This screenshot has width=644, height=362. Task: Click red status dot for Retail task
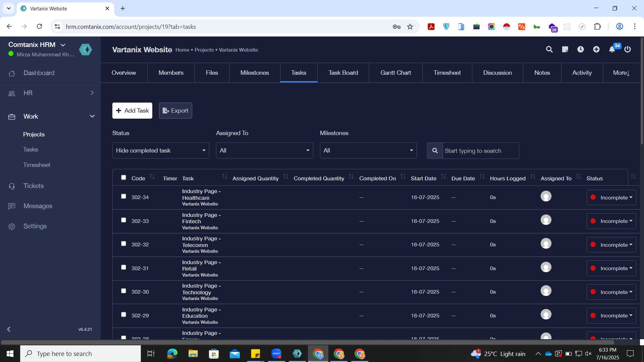click(593, 268)
